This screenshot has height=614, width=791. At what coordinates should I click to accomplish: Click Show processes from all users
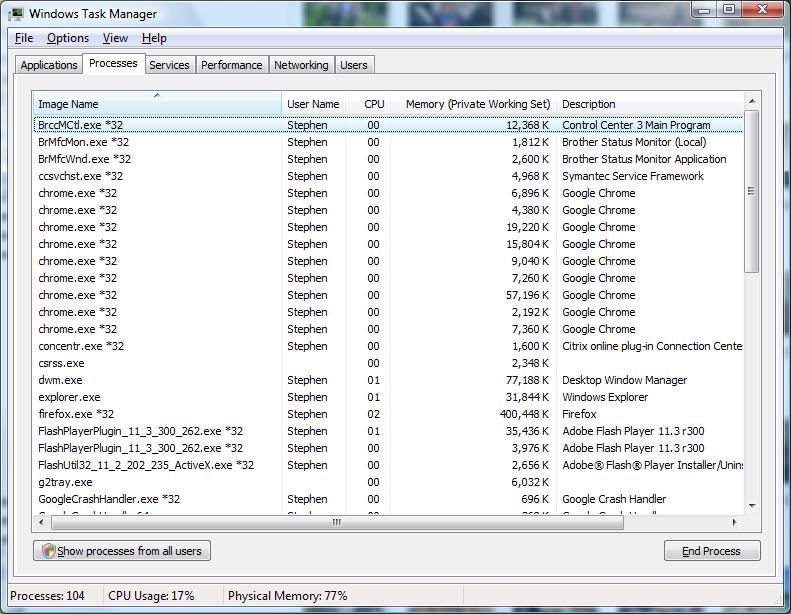(x=122, y=551)
